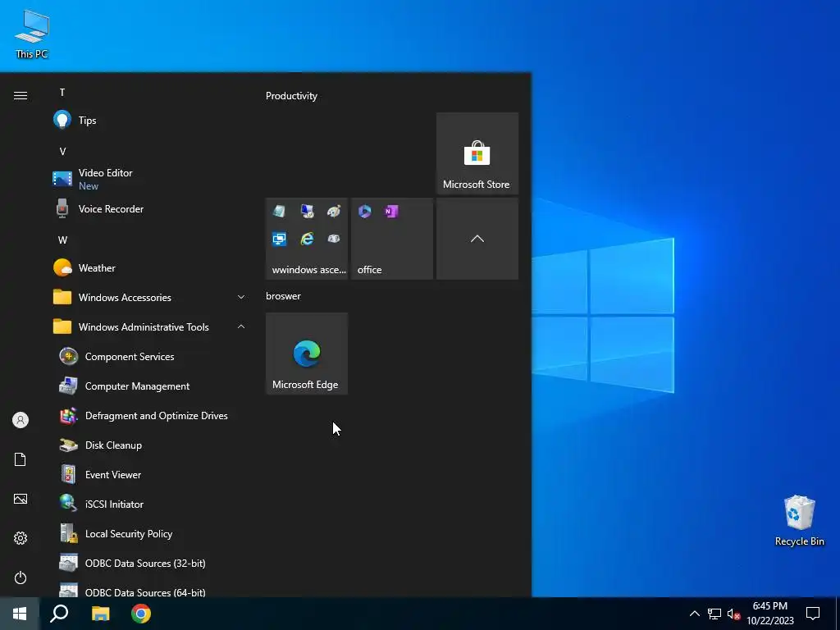The width and height of the screenshot is (840, 630).
Task: Expand Windows Accessories folder
Action: 149,297
